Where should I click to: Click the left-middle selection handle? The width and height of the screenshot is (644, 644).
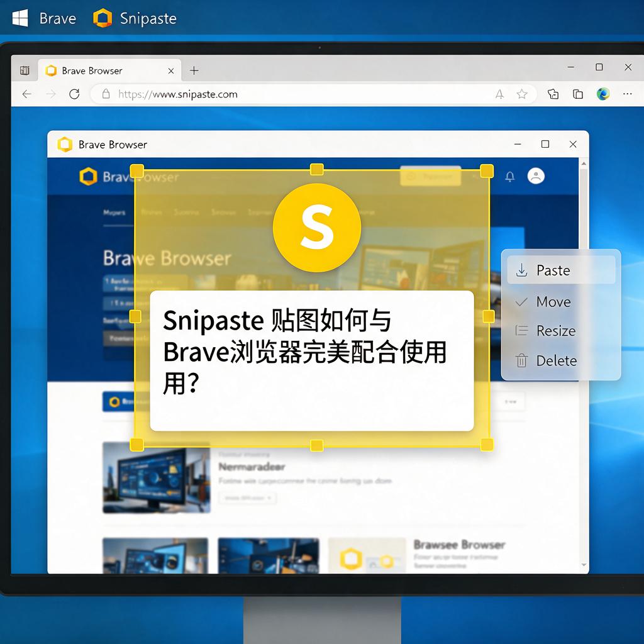135,316
